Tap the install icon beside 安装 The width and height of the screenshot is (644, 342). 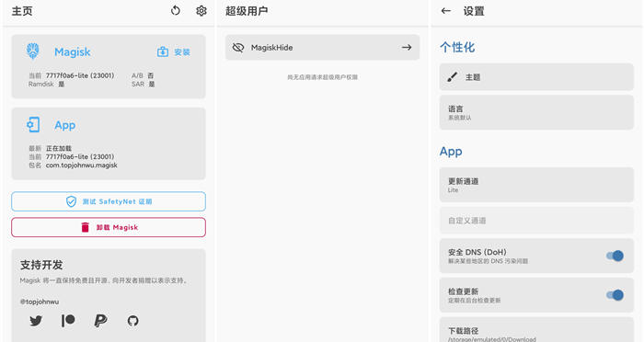pyautogui.click(x=163, y=51)
